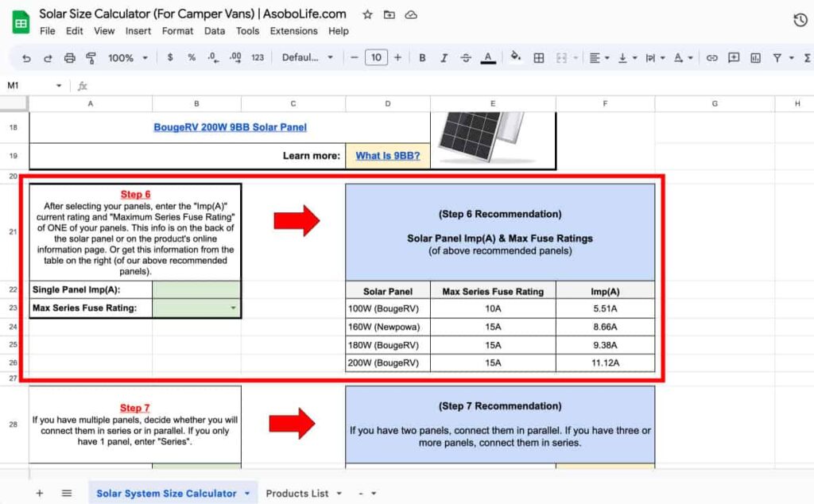The image size is (814, 504).
Task: Select the Paint format tool
Action: [91, 58]
